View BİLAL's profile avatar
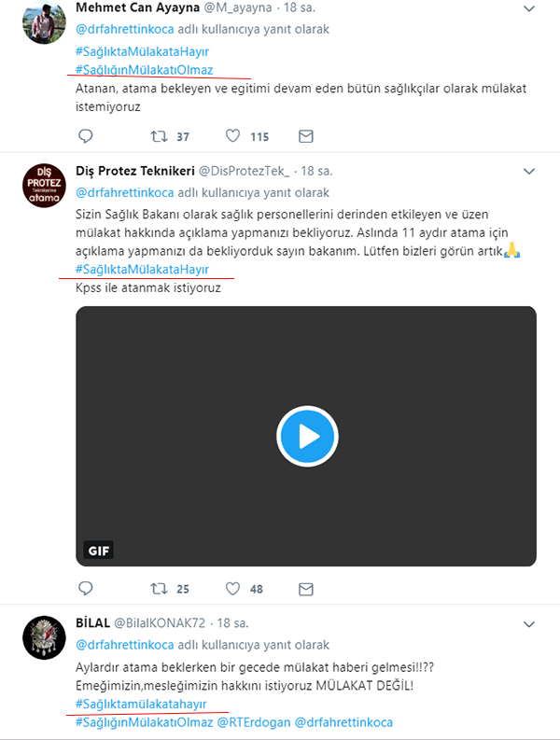Image resolution: width=560 pixels, height=740 pixels. [45, 637]
